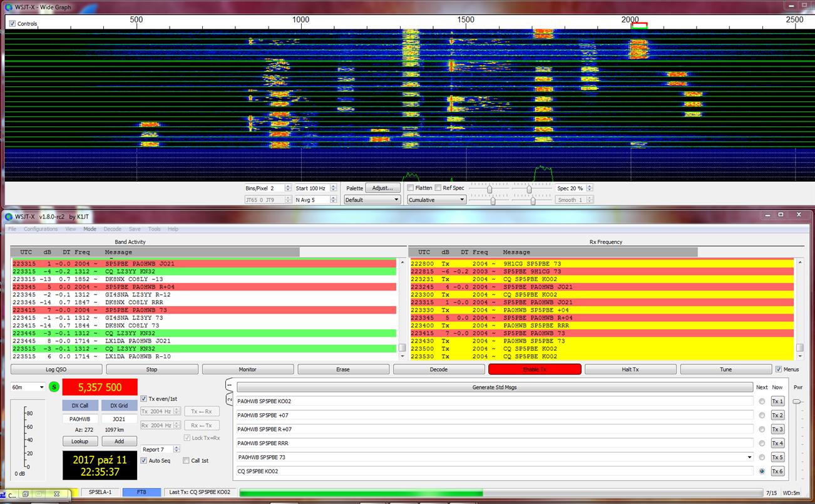This screenshot has height=504, width=815.
Task: Click the Tx 2 message field 'PA0HWB SP5PBE +07'
Action: click(x=495, y=415)
